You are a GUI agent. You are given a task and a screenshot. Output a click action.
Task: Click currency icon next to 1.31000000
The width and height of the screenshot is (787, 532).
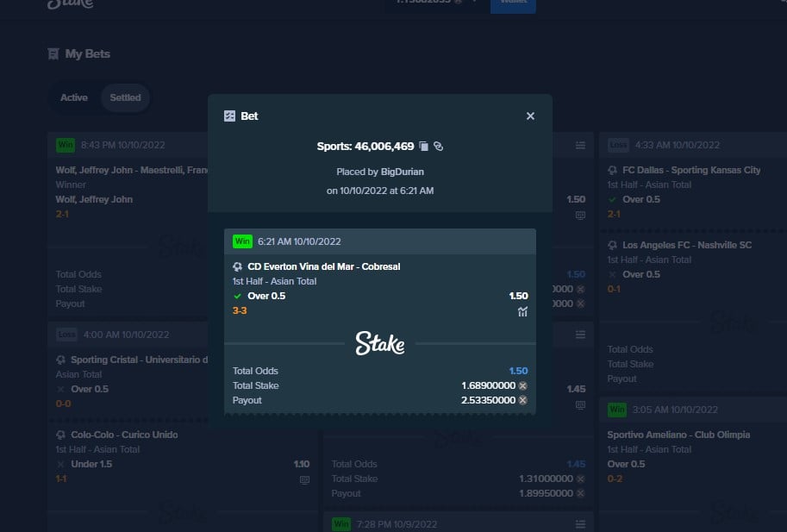pos(580,479)
